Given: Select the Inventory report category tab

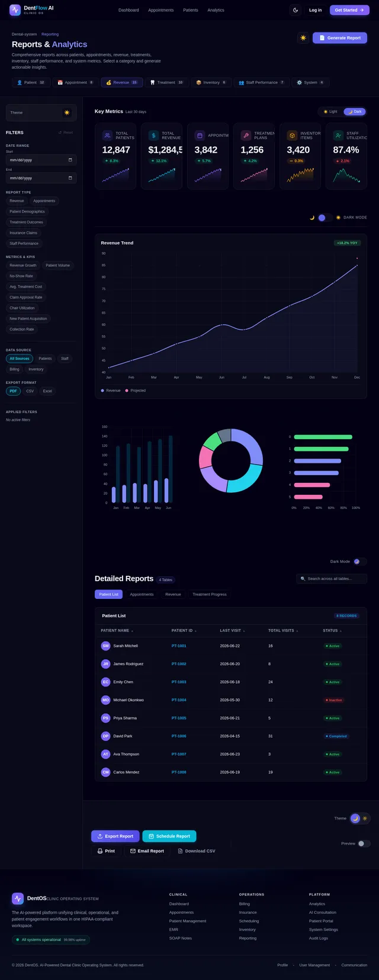Looking at the screenshot, I should (x=211, y=83).
